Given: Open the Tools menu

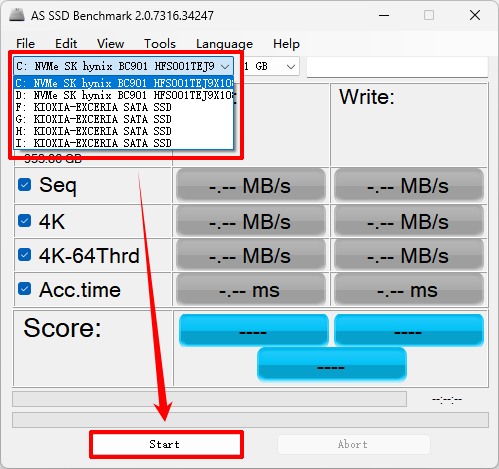Looking at the screenshot, I should [160, 44].
